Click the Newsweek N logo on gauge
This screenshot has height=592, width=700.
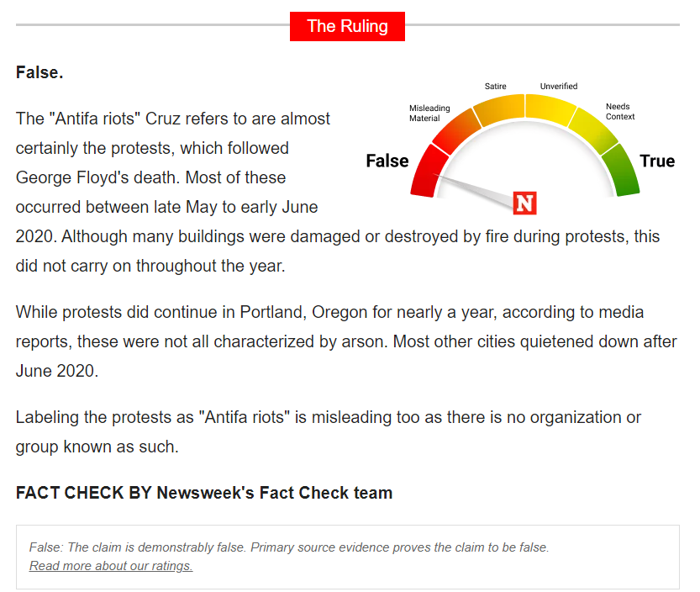pos(524,203)
